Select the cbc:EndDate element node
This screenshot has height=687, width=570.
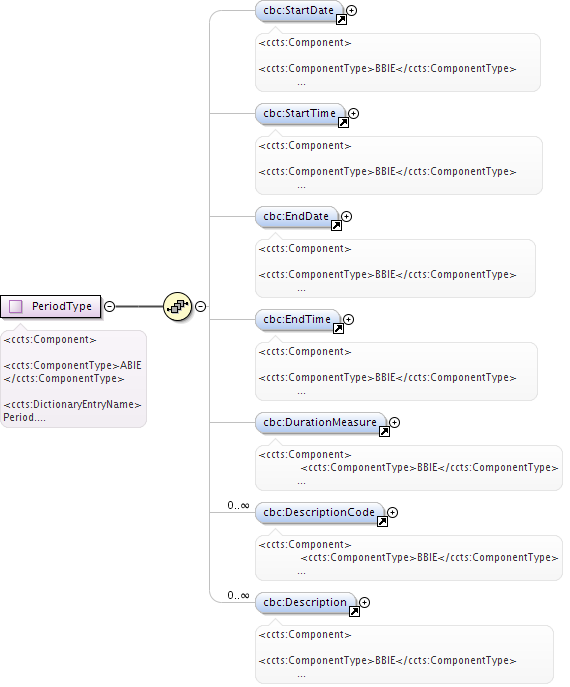coord(296,216)
